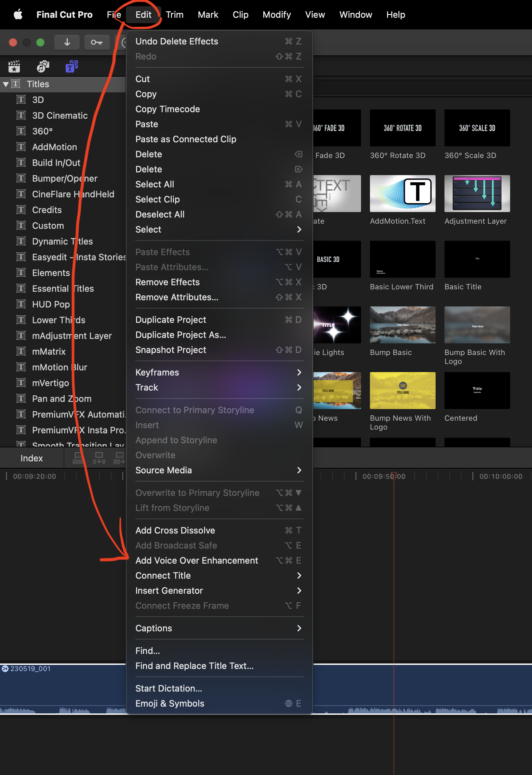Viewport: 532px width, 775px height.
Task: Open the Captions submenu
Action: [x=219, y=628]
